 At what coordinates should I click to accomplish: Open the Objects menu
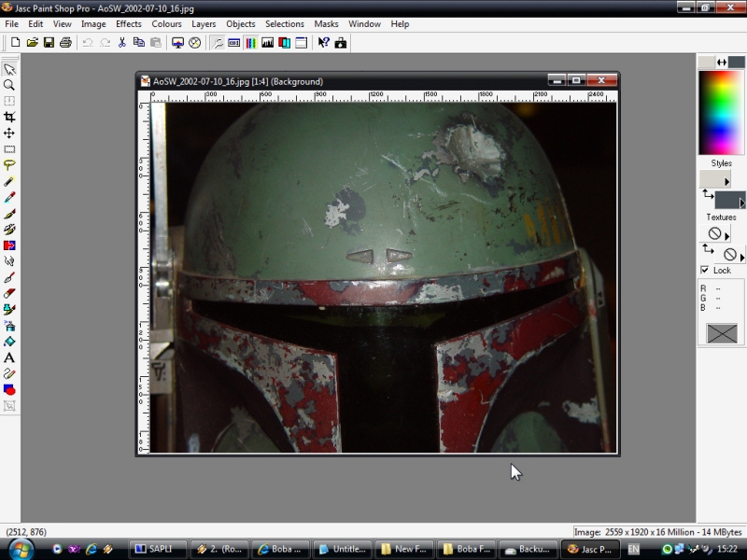241,24
